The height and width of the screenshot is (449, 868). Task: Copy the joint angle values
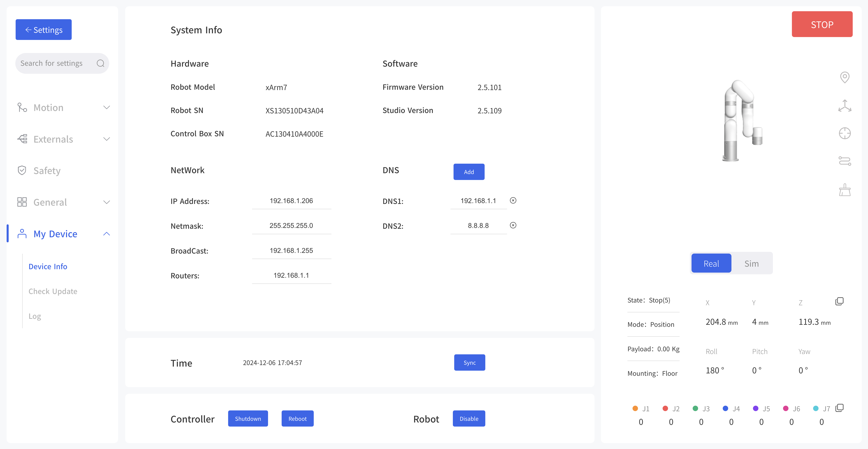pos(839,408)
